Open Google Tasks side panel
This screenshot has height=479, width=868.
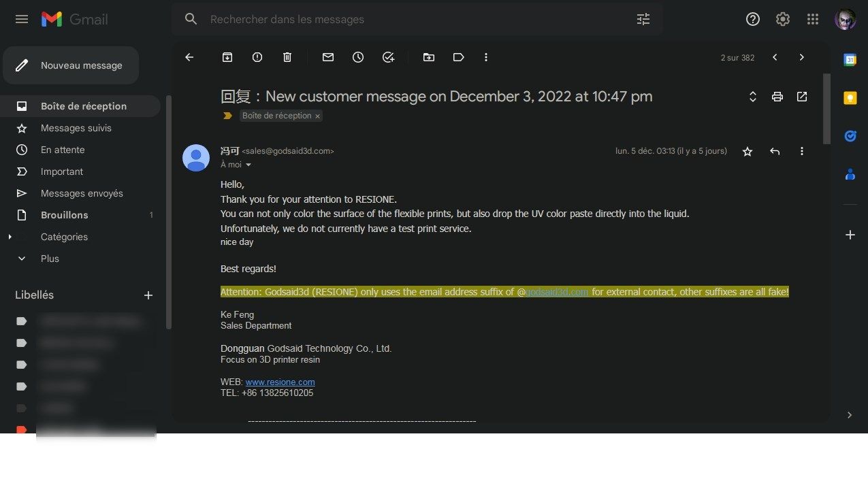pyautogui.click(x=850, y=136)
